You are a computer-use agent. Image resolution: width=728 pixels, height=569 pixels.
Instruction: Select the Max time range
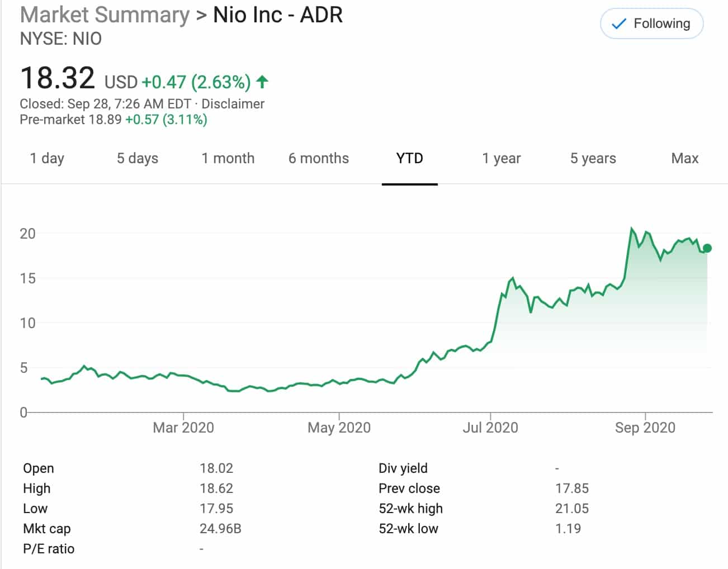pos(685,159)
